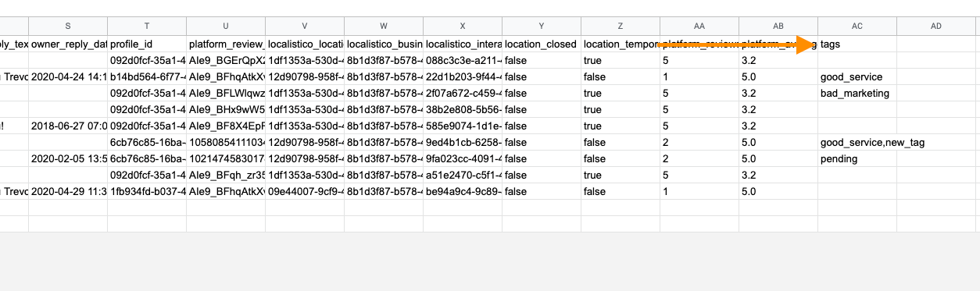Select review cell 'Ale9_BFqh_zr35'
Screen dimensions: 980x291
[x=226, y=176]
